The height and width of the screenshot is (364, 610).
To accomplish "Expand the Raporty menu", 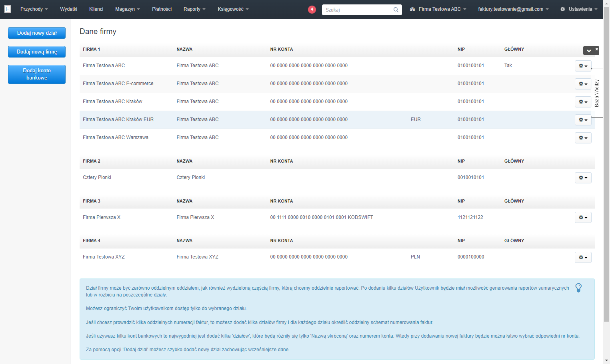I will (x=194, y=9).
